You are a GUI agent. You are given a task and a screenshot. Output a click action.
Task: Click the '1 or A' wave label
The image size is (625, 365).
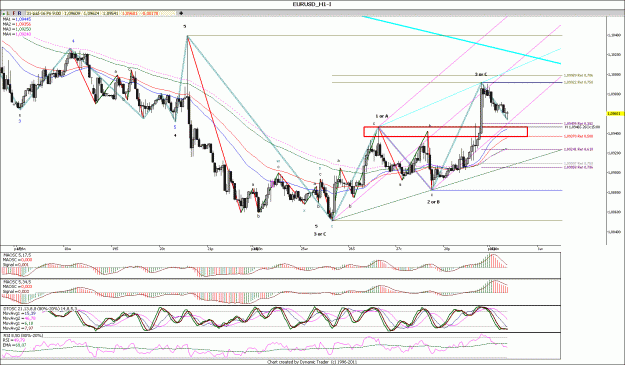[381, 116]
